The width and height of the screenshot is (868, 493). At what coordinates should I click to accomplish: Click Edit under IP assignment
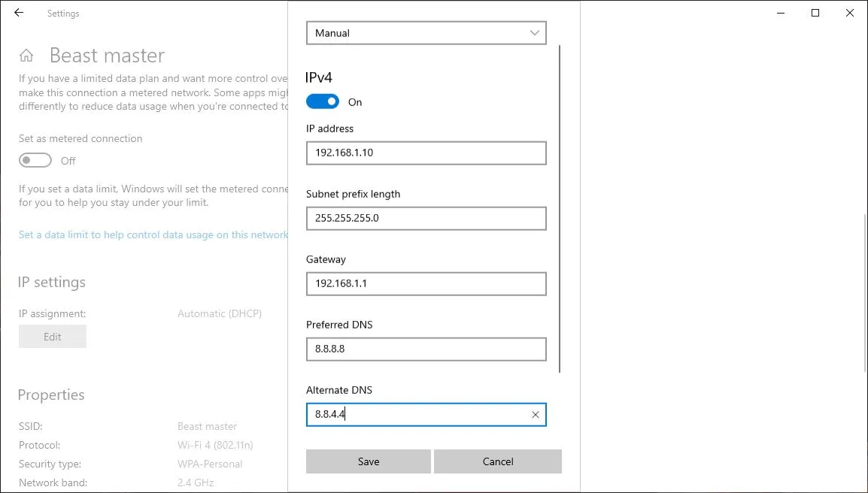52,336
